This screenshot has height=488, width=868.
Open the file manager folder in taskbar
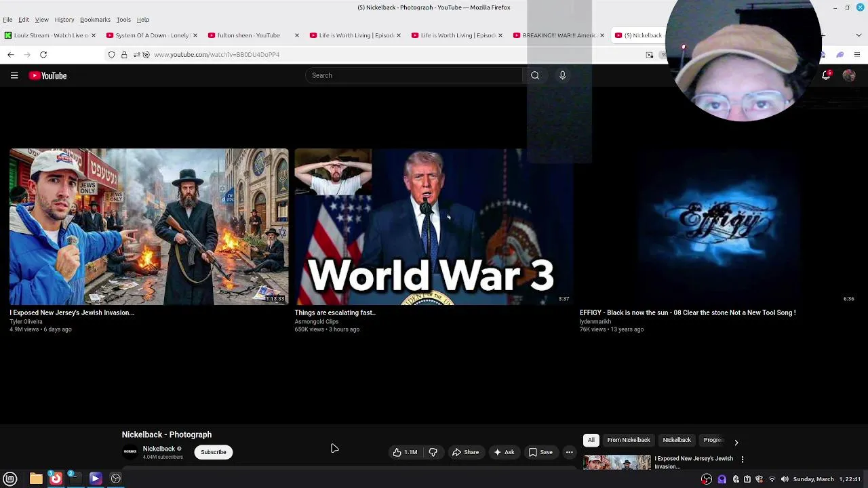tap(36, 479)
